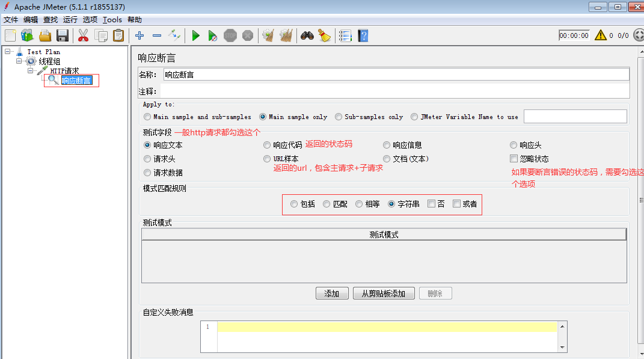Screen dimensions: 644x359
Task: Collapse the HTTP请求 tree expander
Action: (x=31, y=70)
